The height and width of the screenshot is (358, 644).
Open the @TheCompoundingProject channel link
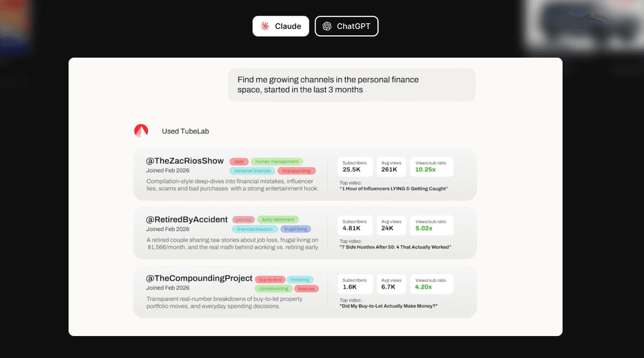coord(199,278)
